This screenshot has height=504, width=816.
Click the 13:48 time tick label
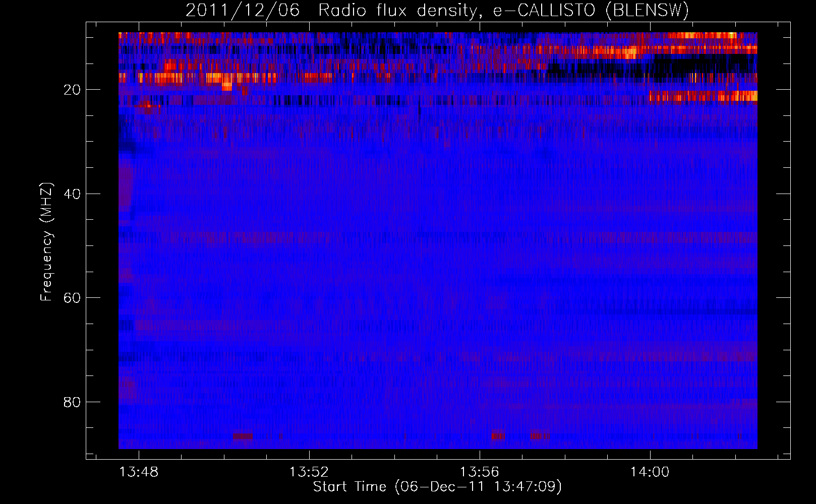(139, 472)
